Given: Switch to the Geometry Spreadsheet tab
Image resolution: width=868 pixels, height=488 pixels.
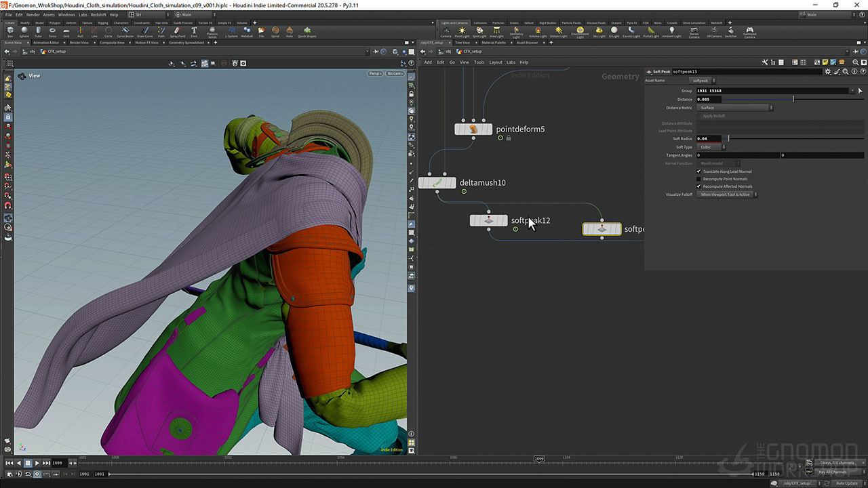Looking at the screenshot, I should point(186,43).
